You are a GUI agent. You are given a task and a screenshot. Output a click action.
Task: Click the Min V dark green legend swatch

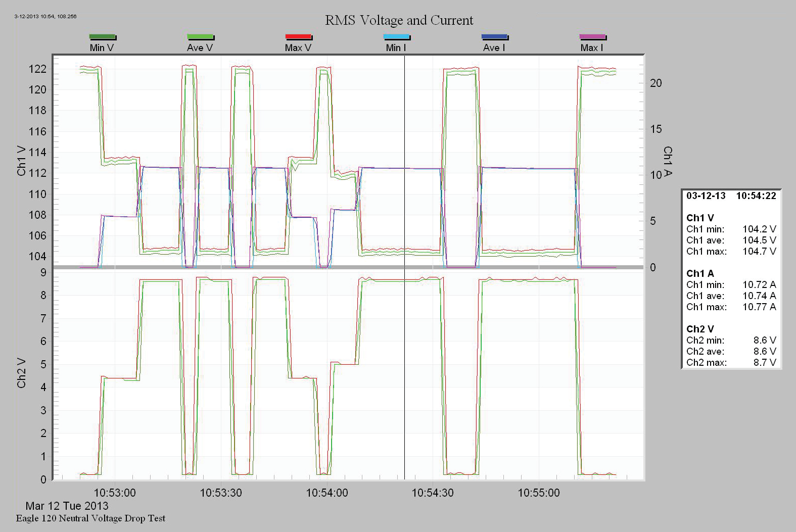click(103, 37)
